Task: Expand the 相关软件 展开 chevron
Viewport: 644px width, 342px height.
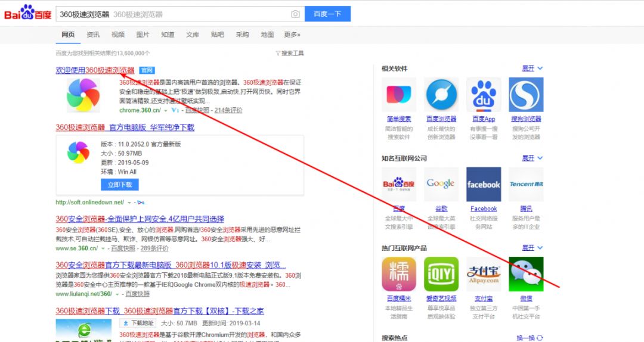Action: click(x=540, y=68)
